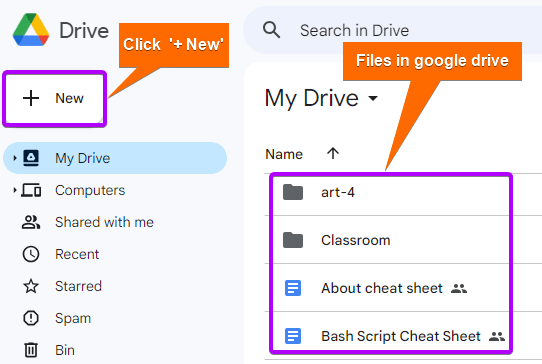Focus the Search in Drive field

pyautogui.click(x=392, y=30)
